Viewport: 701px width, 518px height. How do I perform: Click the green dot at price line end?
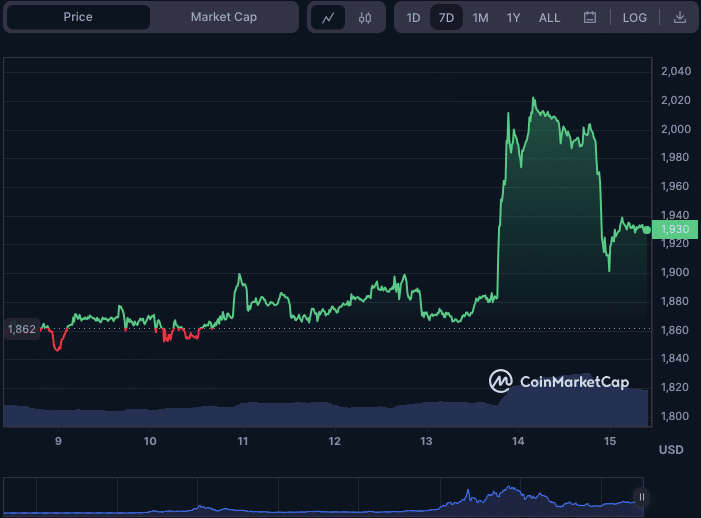pyautogui.click(x=647, y=230)
